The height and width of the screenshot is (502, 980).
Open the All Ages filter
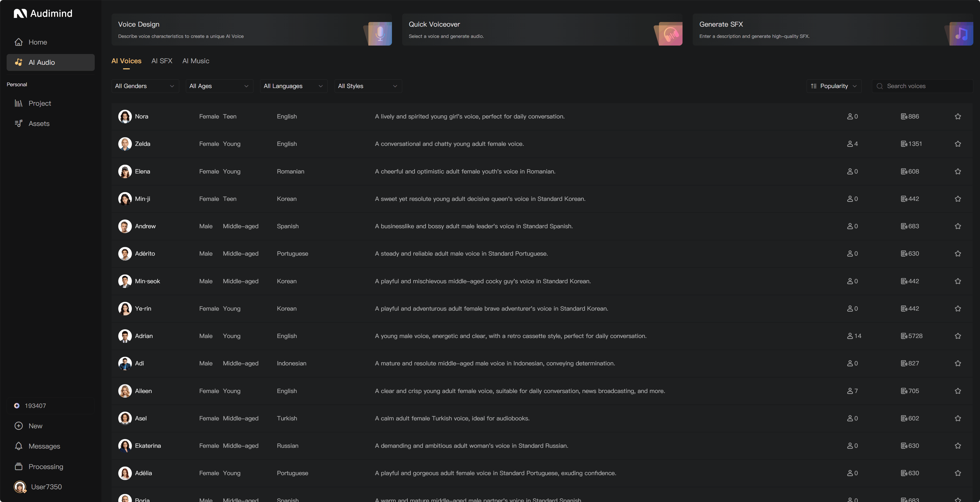(219, 86)
